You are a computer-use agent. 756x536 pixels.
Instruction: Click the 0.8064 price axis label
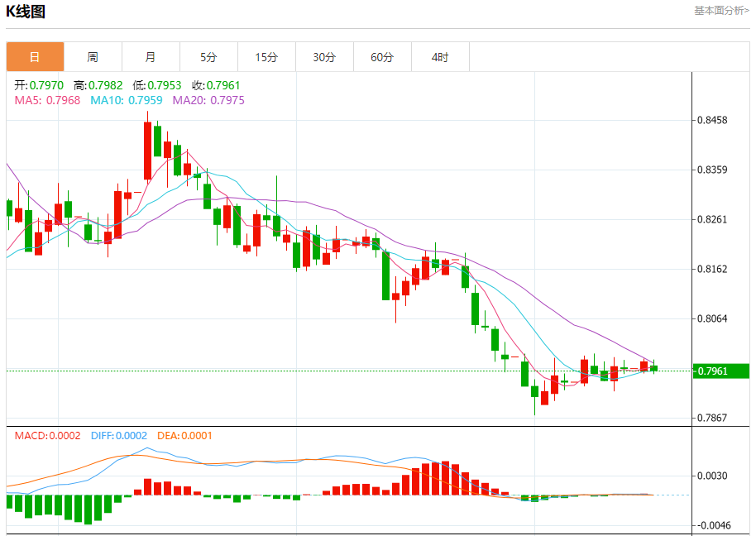pyautogui.click(x=713, y=318)
